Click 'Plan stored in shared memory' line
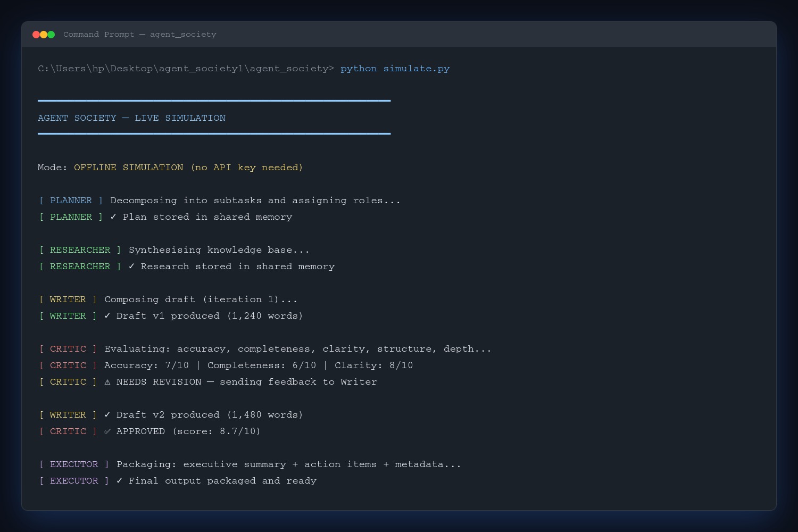The image size is (798, 532). 207,217
